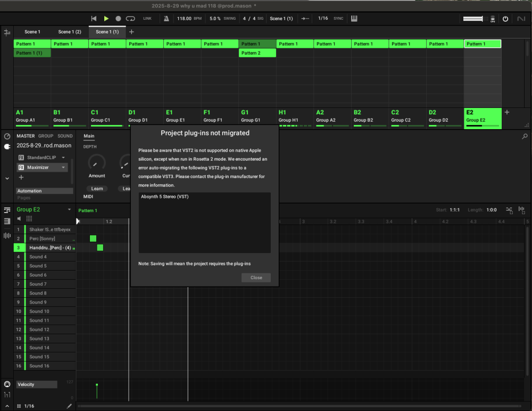Toggle the audio engine power icon
This screenshot has width=532, height=411.
coord(505,19)
